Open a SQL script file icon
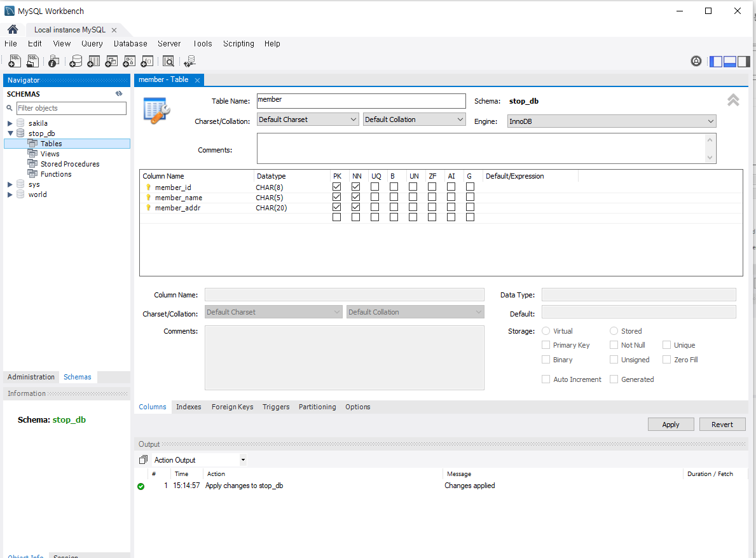 click(33, 61)
